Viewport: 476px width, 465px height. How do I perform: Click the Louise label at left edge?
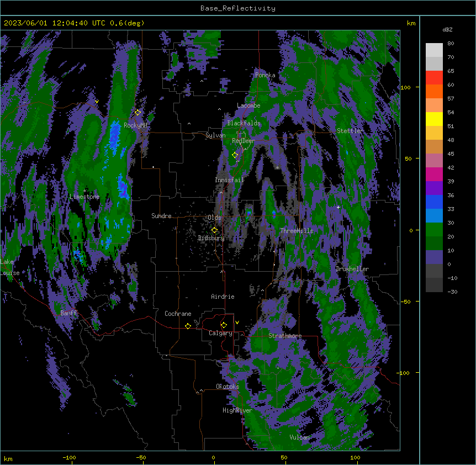tap(10, 273)
